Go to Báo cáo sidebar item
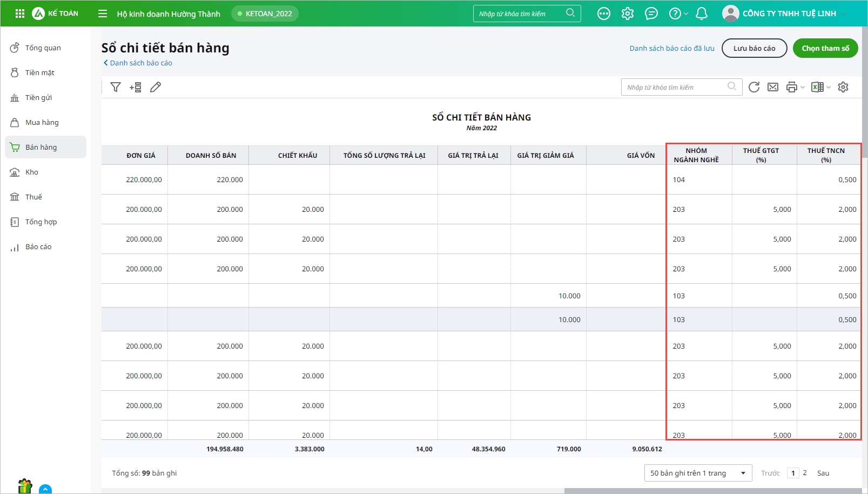Viewport: 868px width, 494px height. click(38, 246)
